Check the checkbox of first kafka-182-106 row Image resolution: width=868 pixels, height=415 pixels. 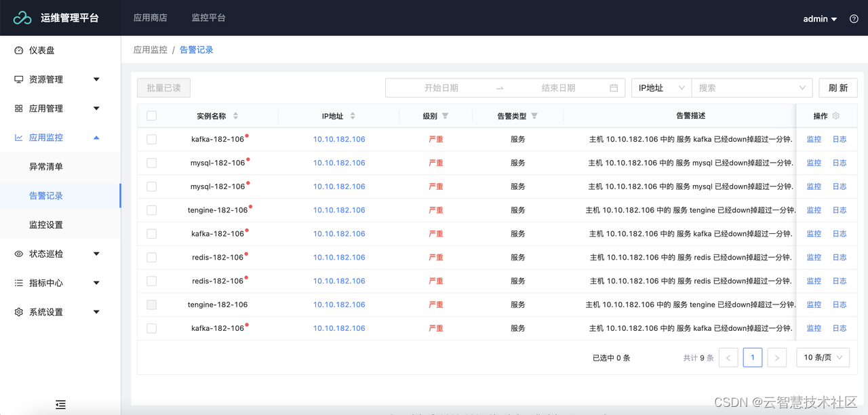152,139
